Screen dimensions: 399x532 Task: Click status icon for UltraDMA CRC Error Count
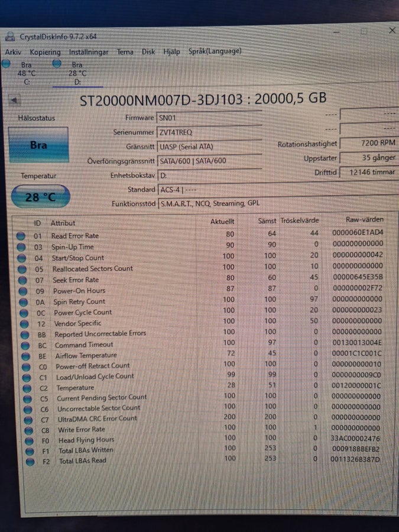[x=28, y=420]
